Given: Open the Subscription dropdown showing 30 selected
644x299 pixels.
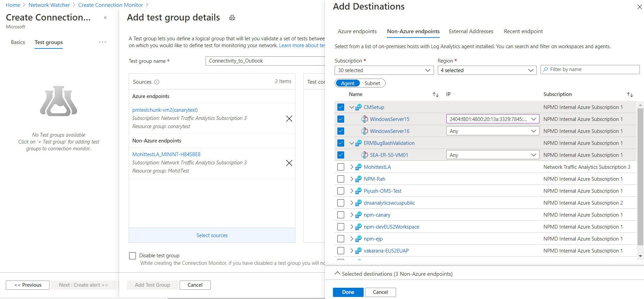Looking at the screenshot, I should click(x=384, y=70).
